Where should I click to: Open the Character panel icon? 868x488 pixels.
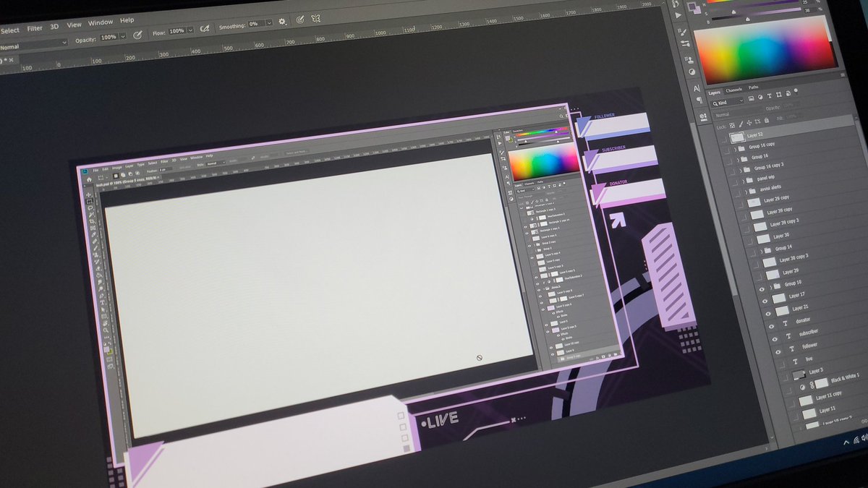[x=697, y=87]
